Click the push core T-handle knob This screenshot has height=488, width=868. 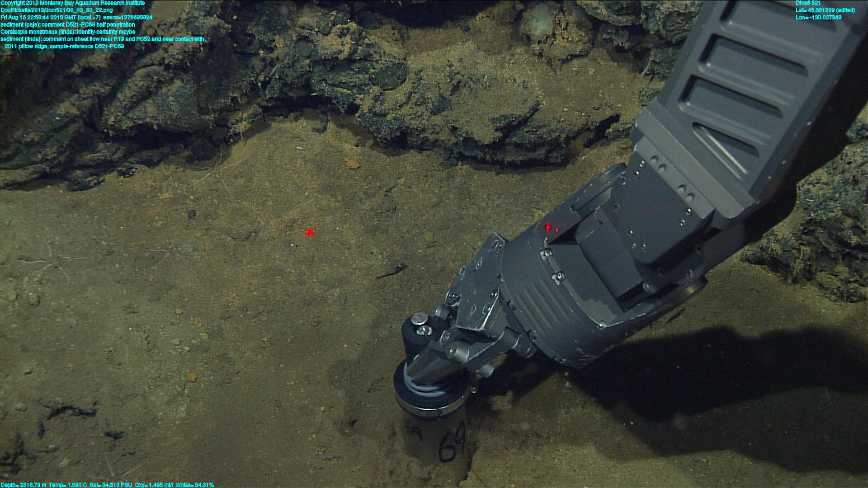click(419, 321)
